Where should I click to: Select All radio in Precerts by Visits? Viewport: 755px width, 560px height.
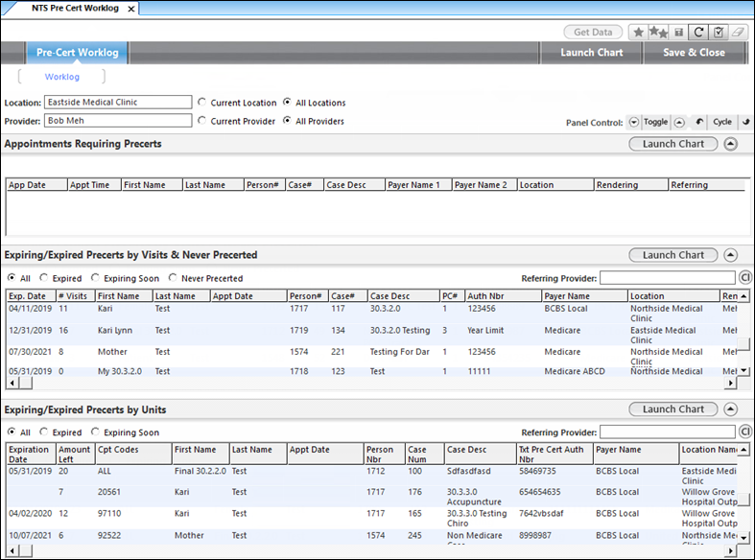[12, 277]
